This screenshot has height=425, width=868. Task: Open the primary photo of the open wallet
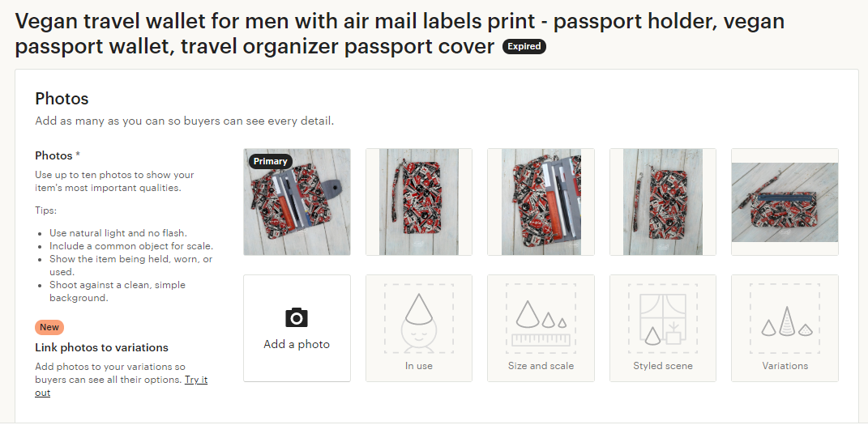297,202
